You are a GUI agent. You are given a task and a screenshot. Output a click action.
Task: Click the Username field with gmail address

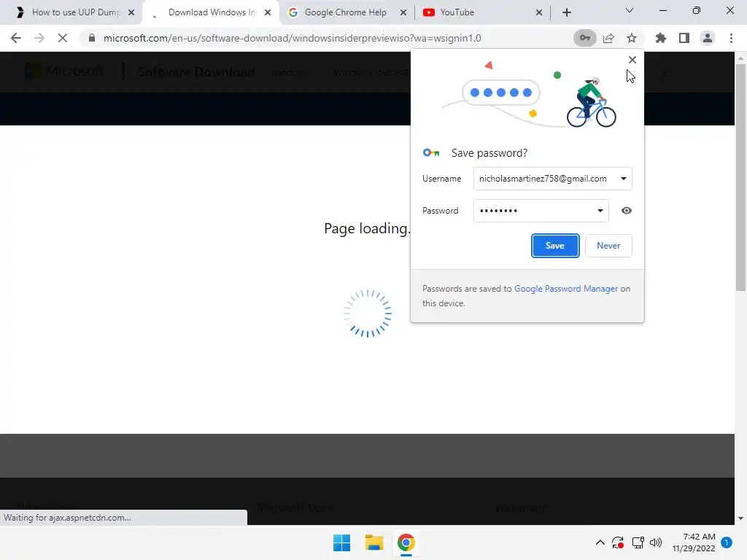[x=553, y=179]
